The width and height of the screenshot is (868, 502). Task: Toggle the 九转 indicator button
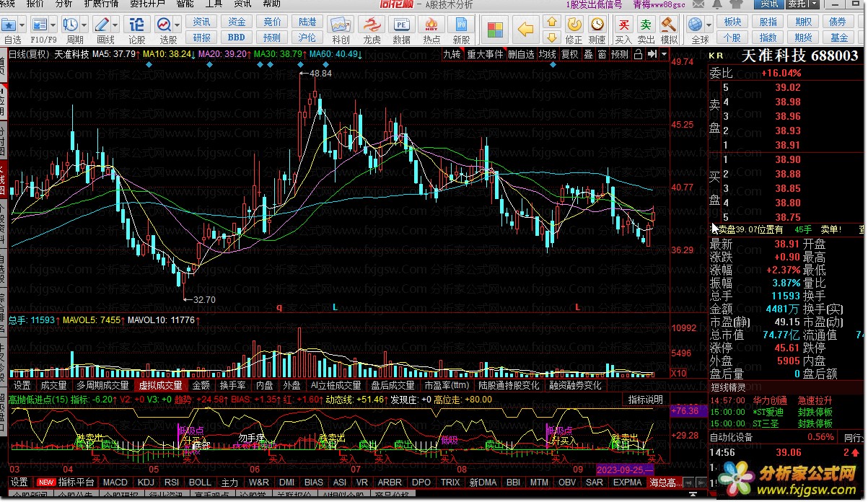[452, 54]
